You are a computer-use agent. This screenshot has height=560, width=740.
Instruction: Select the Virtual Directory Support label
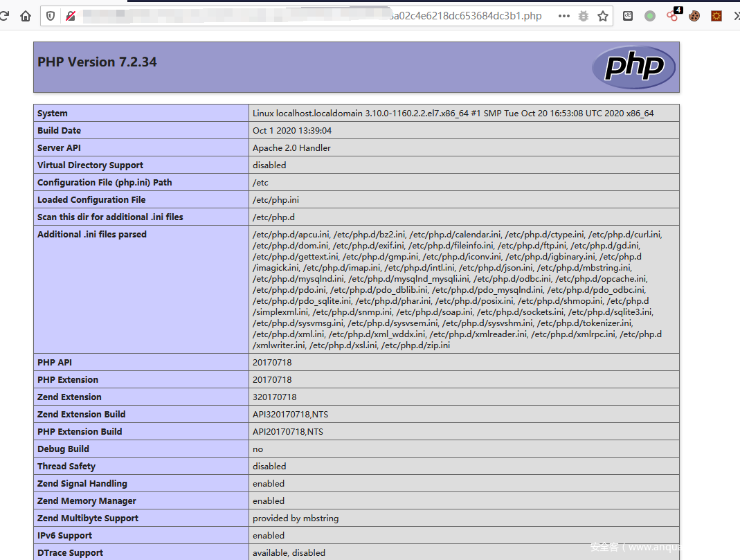click(x=90, y=165)
